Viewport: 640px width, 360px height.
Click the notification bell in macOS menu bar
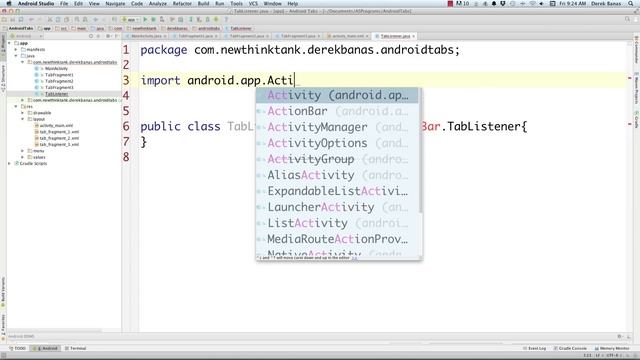493,3
